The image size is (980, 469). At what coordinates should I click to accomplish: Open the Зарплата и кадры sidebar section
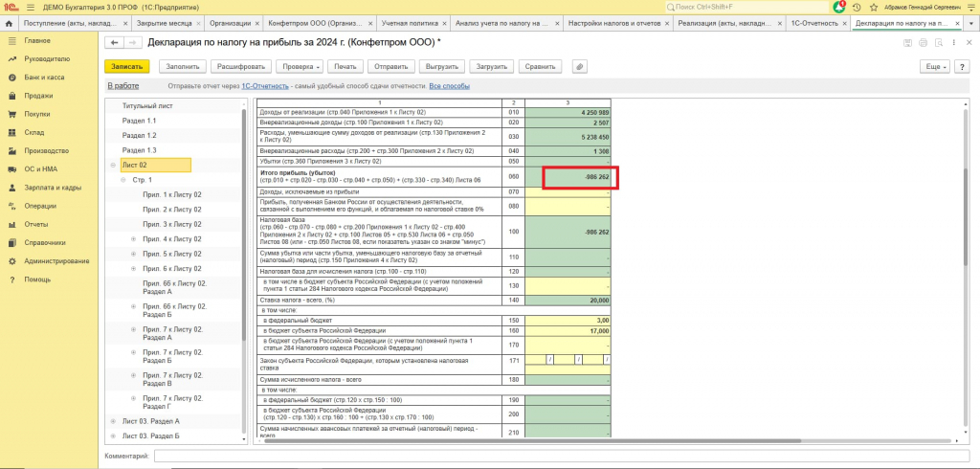(53, 188)
